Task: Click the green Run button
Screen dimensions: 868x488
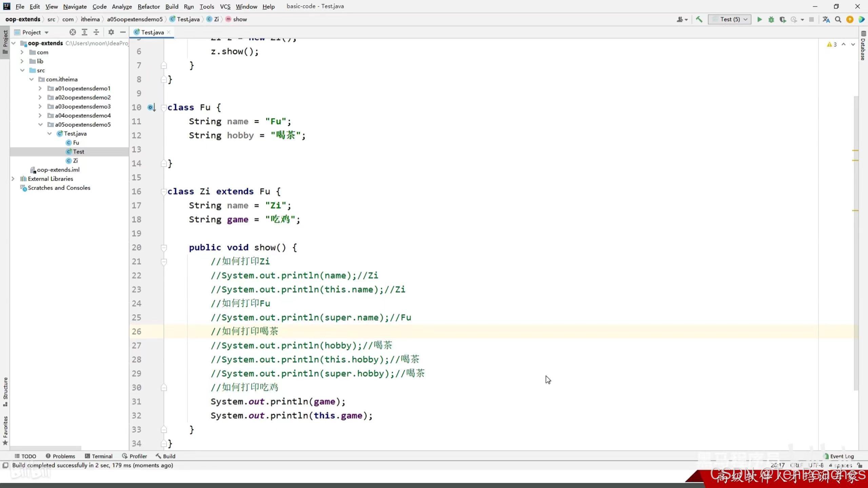Action: [x=759, y=20]
